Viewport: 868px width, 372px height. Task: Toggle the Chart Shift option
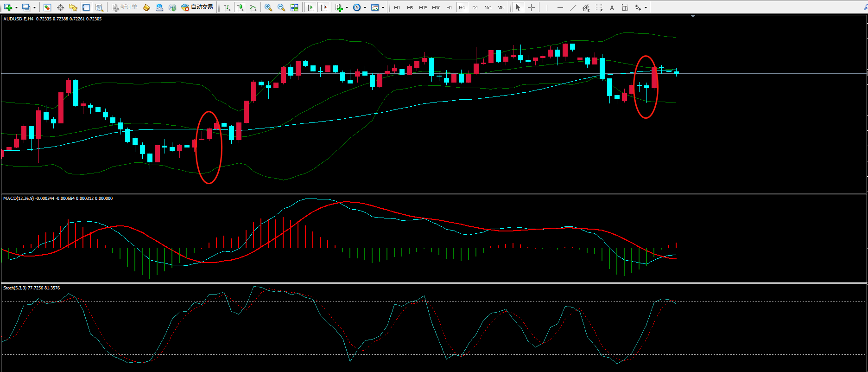coord(323,7)
